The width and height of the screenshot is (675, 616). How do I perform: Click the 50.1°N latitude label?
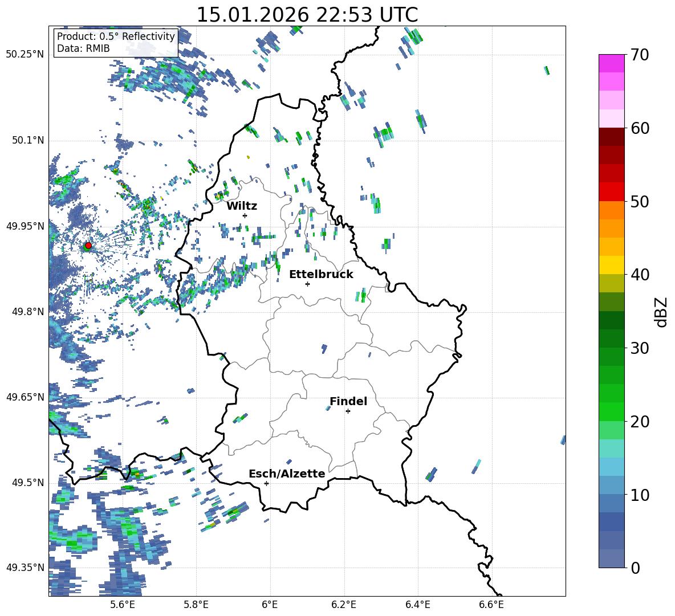(x=28, y=141)
